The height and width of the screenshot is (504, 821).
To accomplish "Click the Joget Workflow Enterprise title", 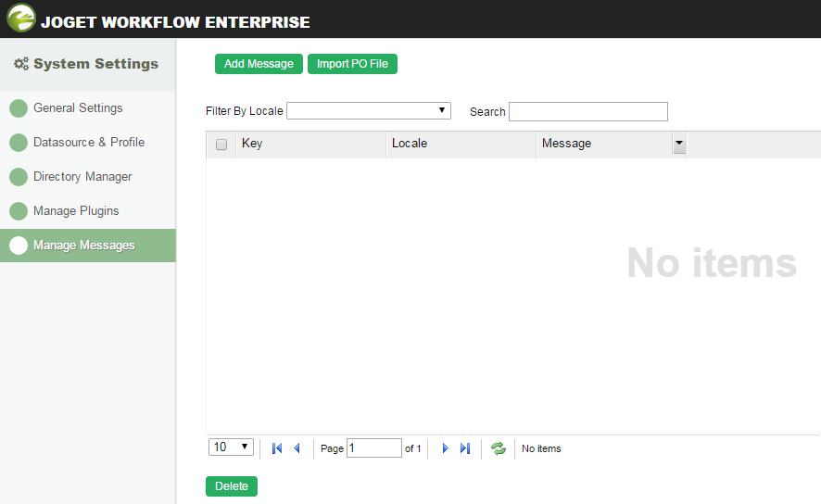I will [x=175, y=22].
